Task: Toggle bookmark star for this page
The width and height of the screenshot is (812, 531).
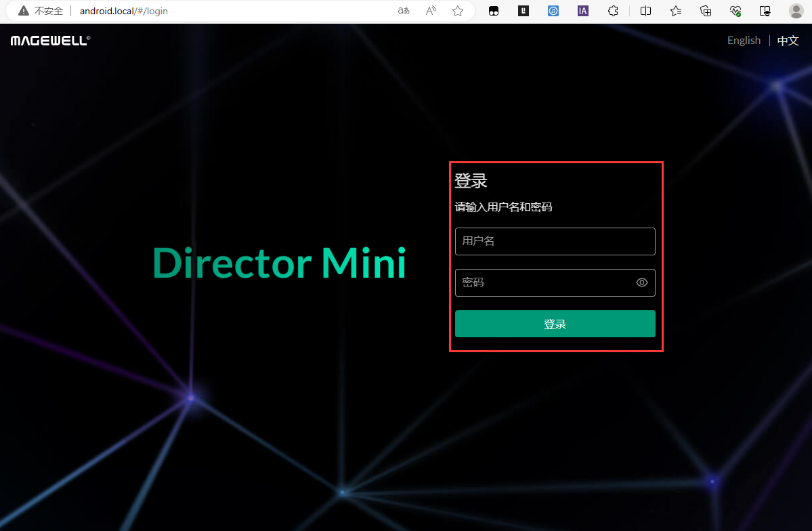Action: [x=458, y=11]
